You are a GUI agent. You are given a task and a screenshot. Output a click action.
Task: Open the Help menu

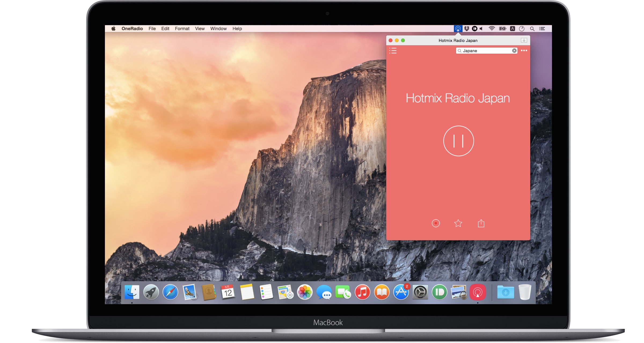(237, 29)
